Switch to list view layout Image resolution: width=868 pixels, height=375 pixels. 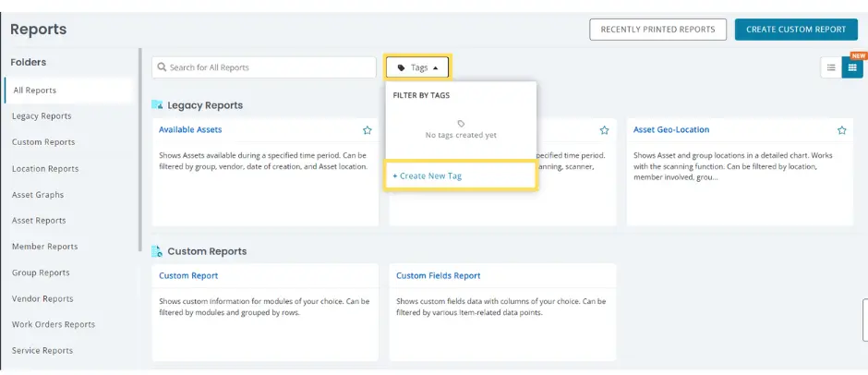(x=831, y=67)
